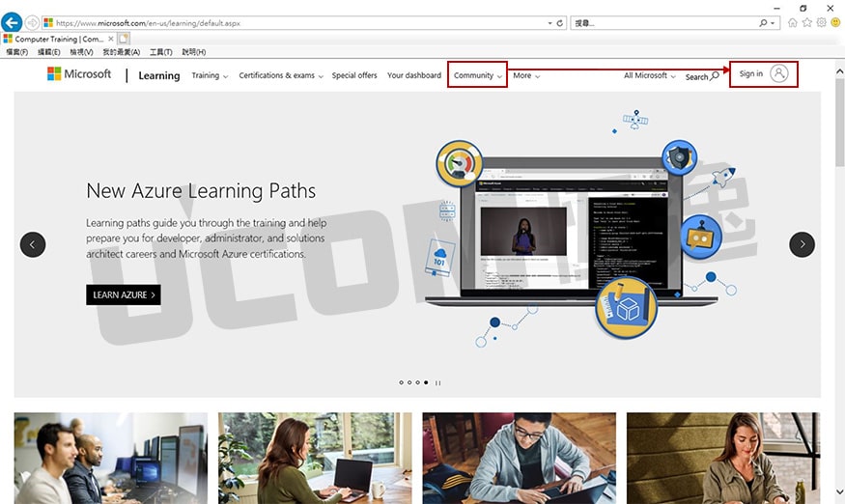
Task: Click the laptop illustration in Azure banner
Action: [572, 231]
